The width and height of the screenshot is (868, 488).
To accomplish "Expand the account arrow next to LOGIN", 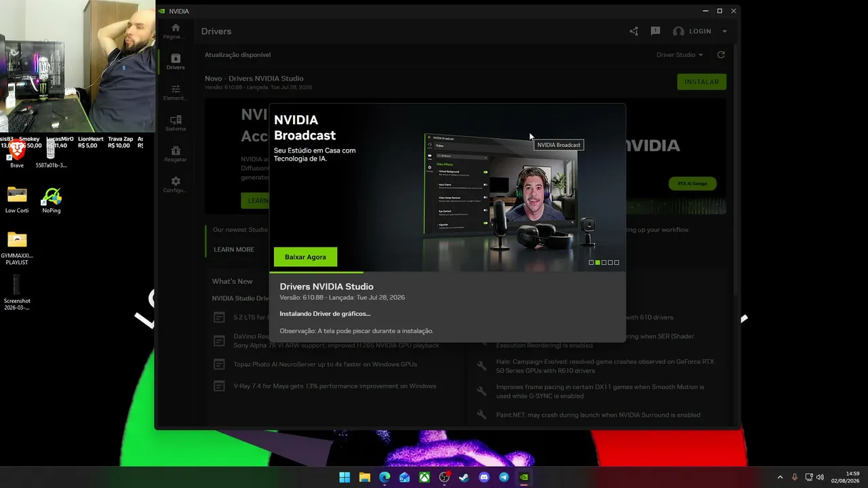I will click(x=724, y=31).
